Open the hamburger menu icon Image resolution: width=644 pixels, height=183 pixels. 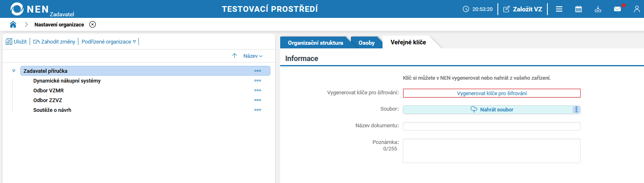[559, 9]
